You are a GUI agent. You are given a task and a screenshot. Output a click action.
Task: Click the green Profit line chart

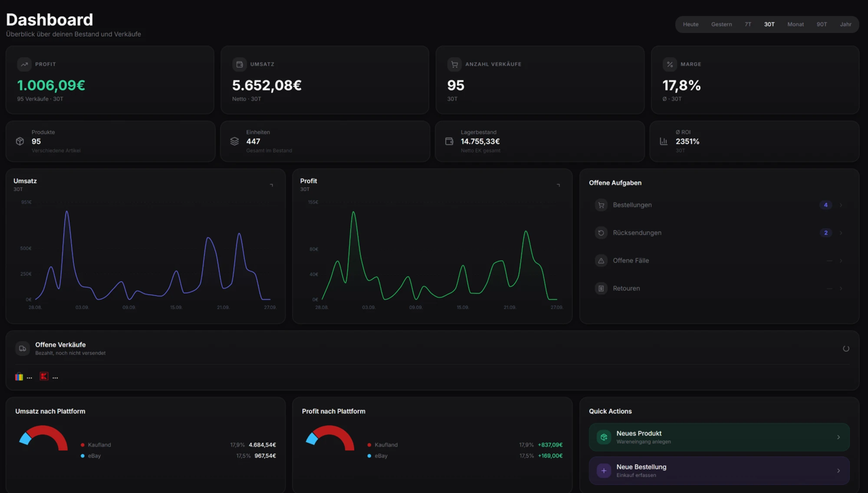pyautogui.click(x=439, y=254)
